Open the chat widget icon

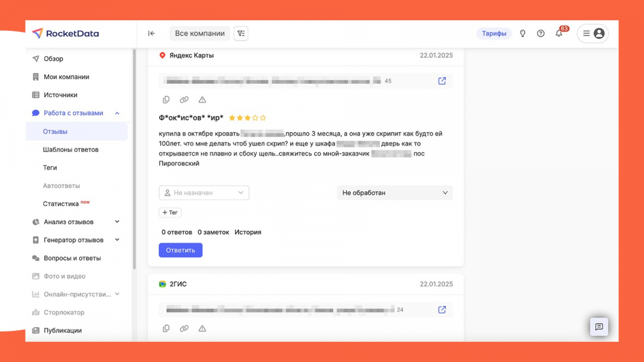[599, 327]
